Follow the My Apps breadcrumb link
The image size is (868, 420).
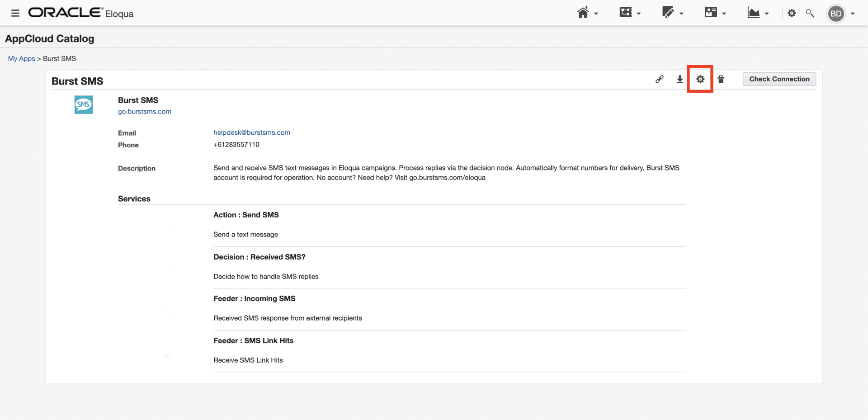tap(21, 59)
